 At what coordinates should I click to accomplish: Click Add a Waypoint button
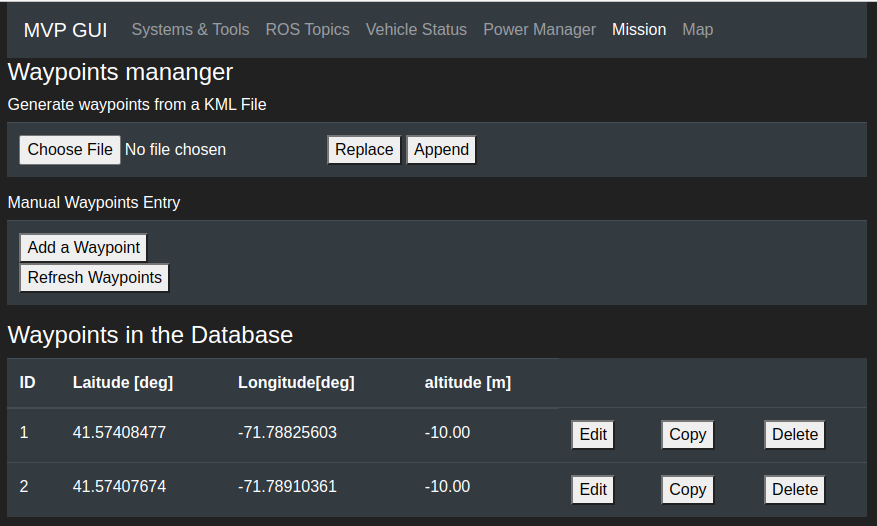83,248
